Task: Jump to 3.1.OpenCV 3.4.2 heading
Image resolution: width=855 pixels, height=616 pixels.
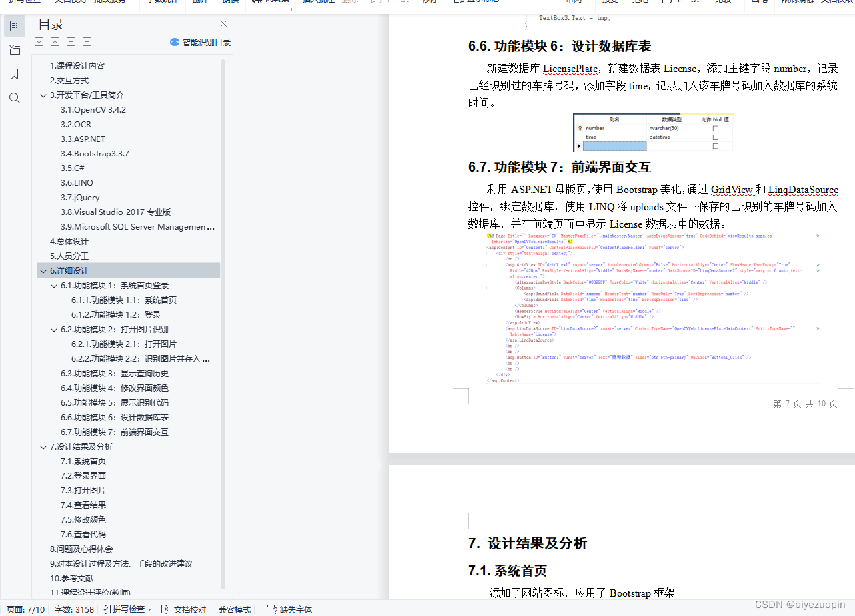Action: coord(93,110)
